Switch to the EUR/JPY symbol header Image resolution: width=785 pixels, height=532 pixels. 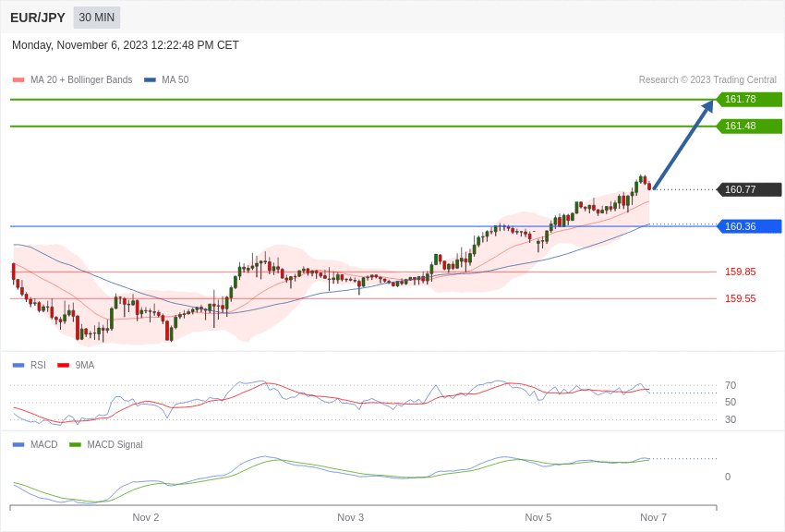point(35,17)
